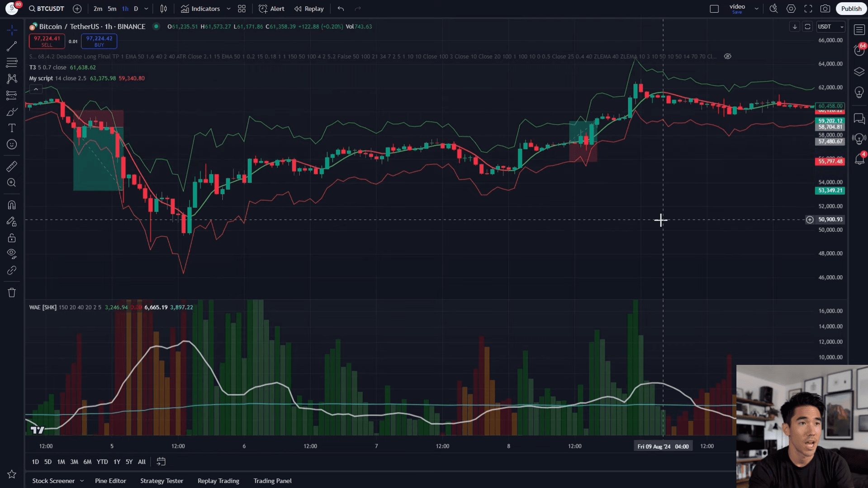The width and height of the screenshot is (868, 488).
Task: Start bar Replay
Action: tap(309, 9)
